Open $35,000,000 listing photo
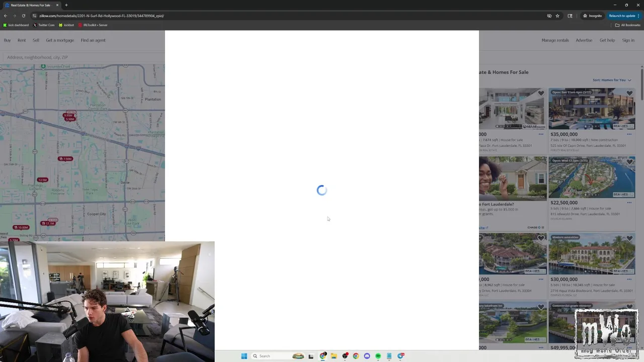Viewport: 644px width, 362px height. [x=592, y=109]
